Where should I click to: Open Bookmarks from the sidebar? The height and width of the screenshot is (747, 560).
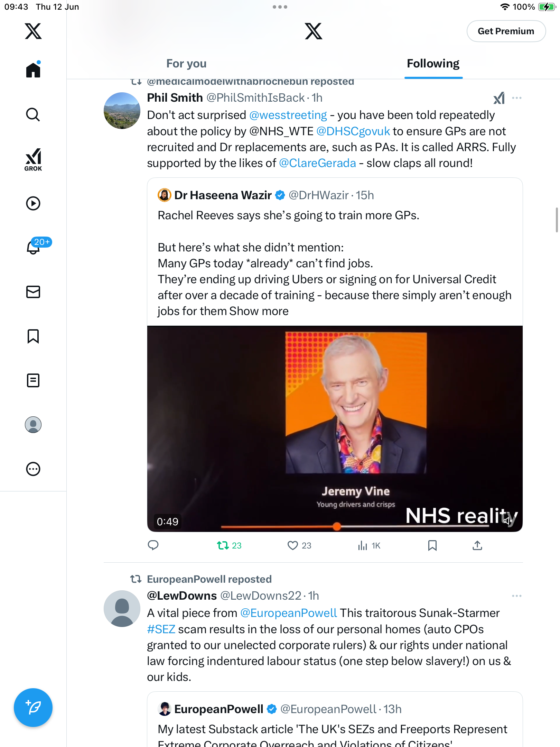33,336
